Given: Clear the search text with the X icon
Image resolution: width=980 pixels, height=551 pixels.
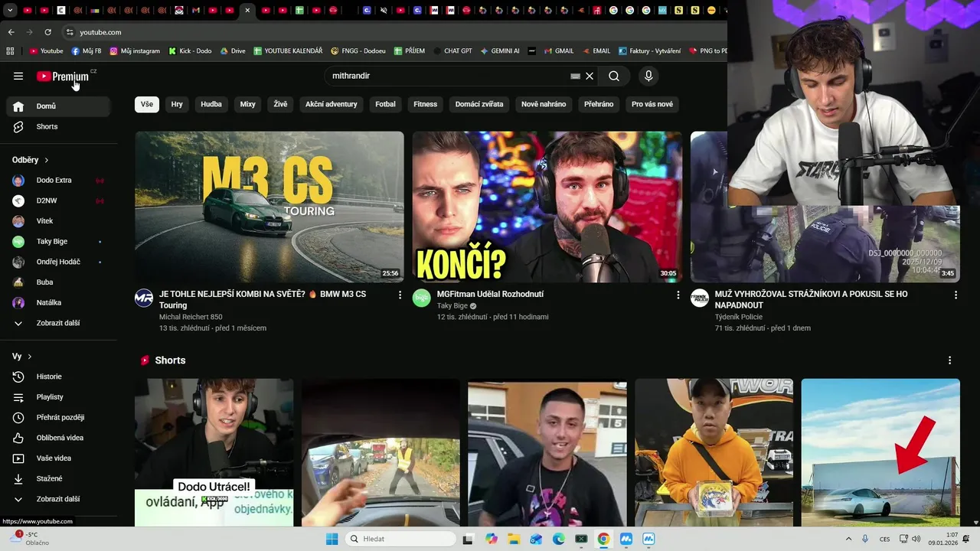Looking at the screenshot, I should 590,77.
